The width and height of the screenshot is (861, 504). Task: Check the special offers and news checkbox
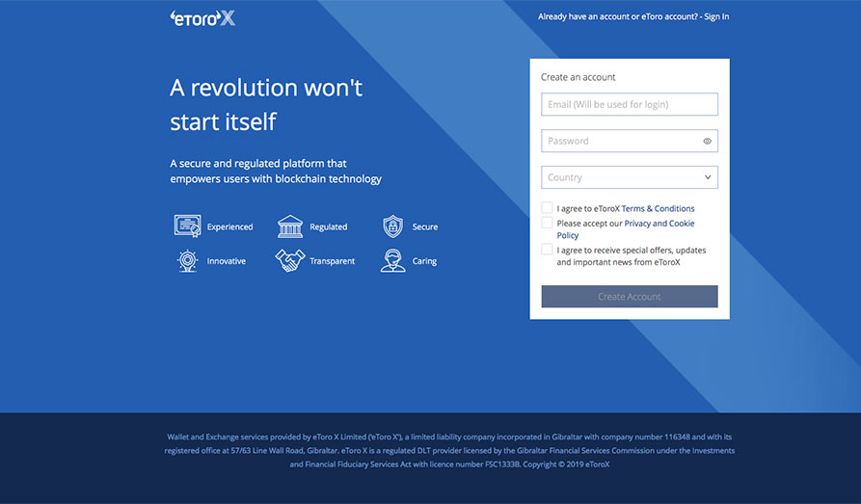pos(547,250)
